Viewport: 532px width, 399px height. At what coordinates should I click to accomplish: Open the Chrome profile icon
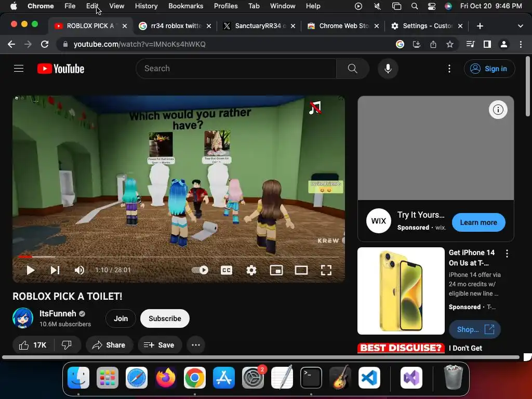pos(504,45)
